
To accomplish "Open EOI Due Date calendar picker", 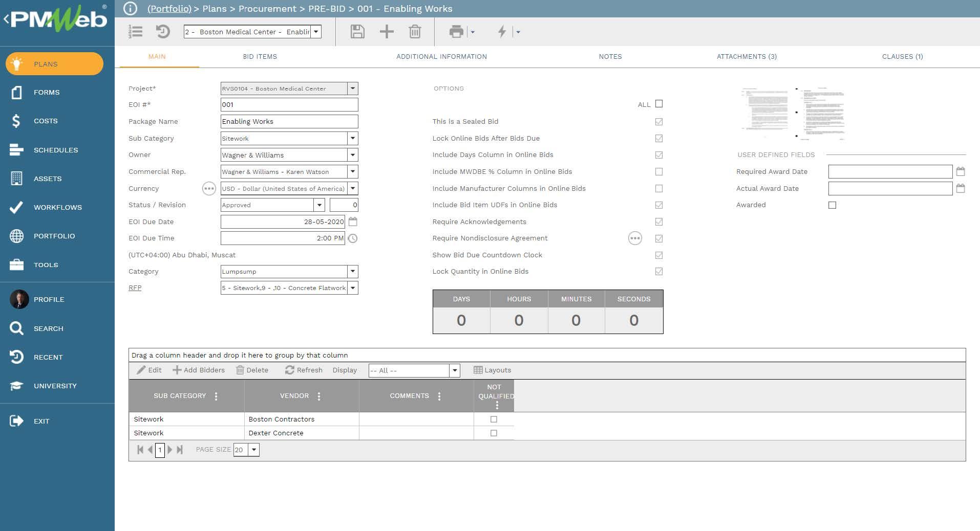I will tap(353, 222).
